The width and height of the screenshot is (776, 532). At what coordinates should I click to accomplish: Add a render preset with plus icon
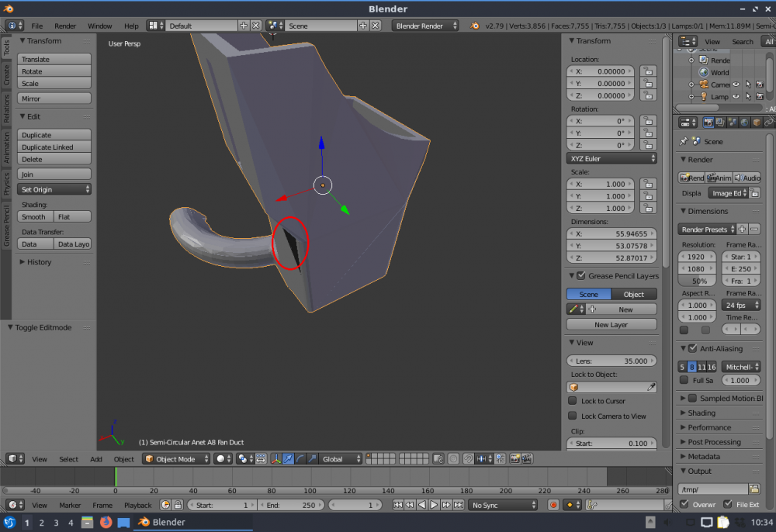tap(742, 230)
